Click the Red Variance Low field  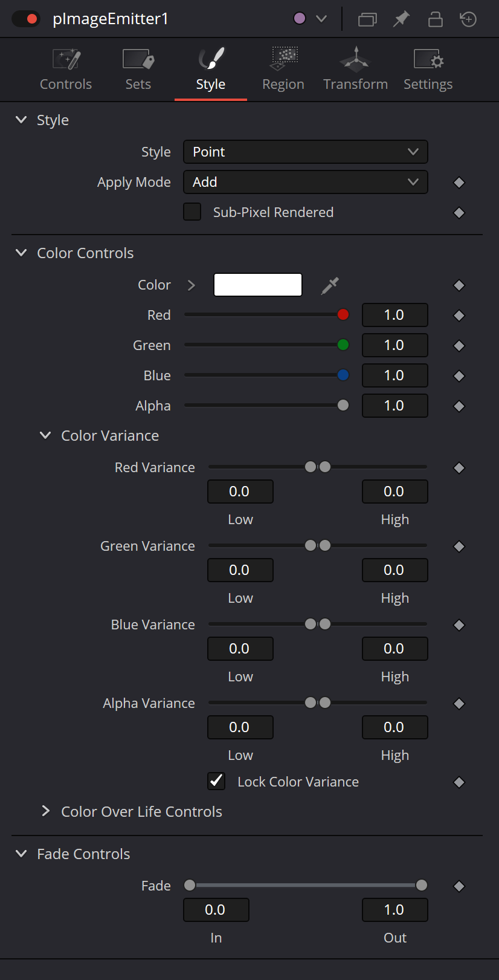[240, 492]
